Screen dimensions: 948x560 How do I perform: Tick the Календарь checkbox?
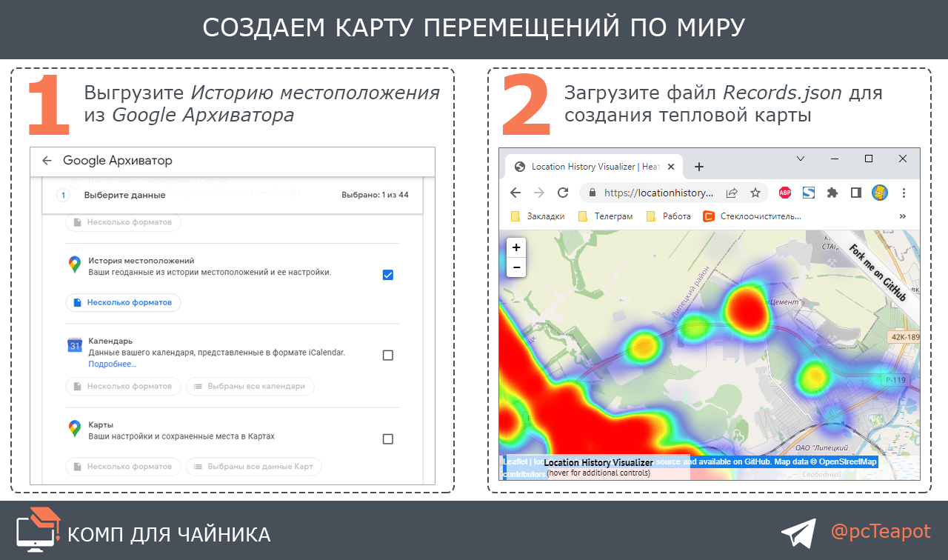[387, 355]
